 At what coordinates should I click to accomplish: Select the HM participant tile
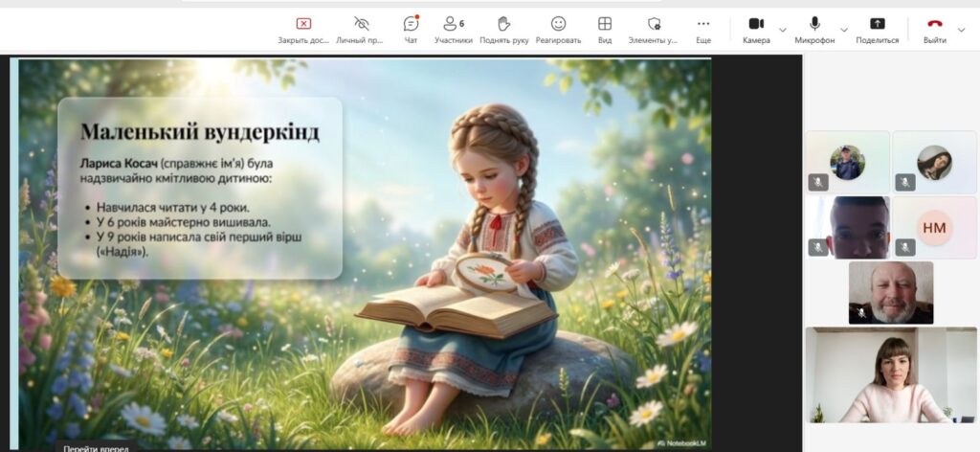pos(934,227)
